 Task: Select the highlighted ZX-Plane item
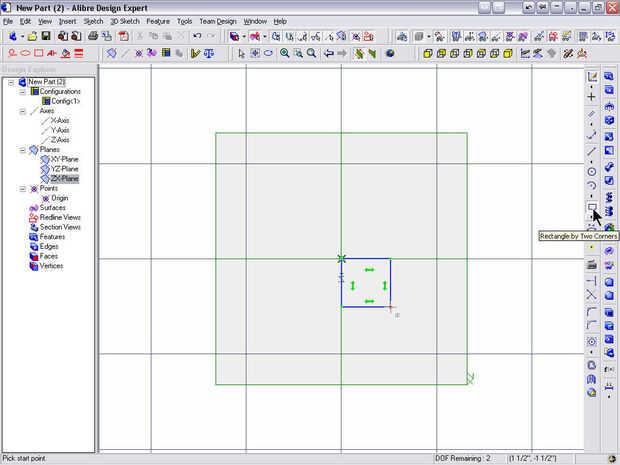pyautogui.click(x=64, y=179)
